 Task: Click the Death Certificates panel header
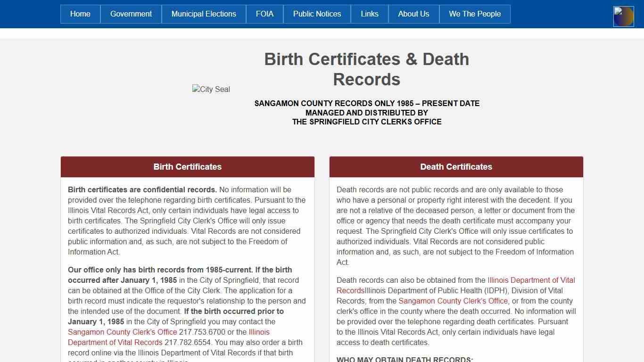(x=456, y=167)
